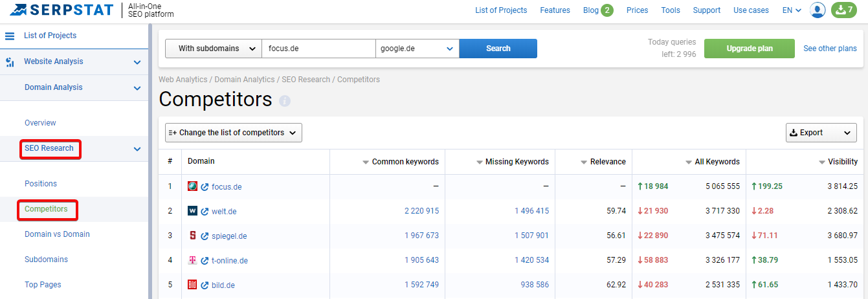Image resolution: width=868 pixels, height=299 pixels.
Task: Sort by All Keywords column arrow
Action: (689, 162)
